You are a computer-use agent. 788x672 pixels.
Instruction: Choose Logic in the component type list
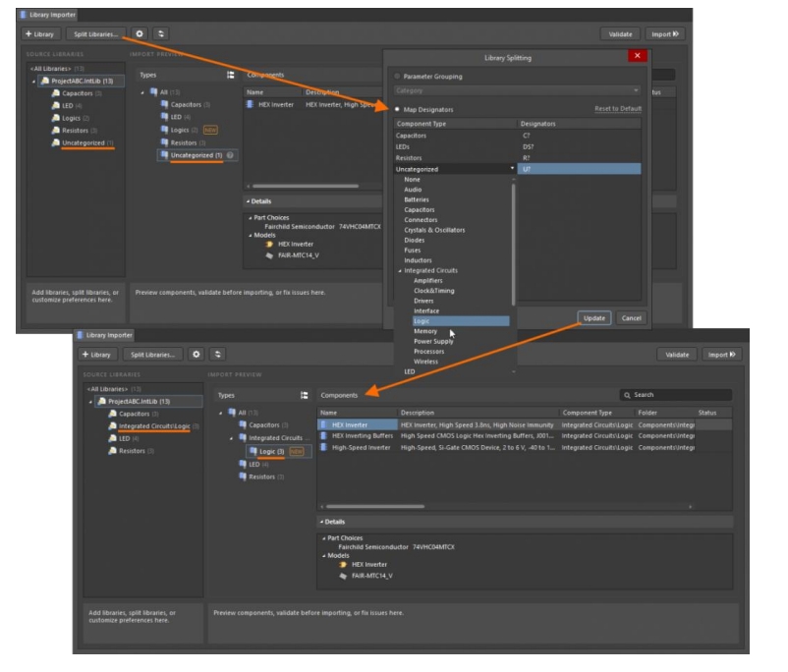point(461,321)
